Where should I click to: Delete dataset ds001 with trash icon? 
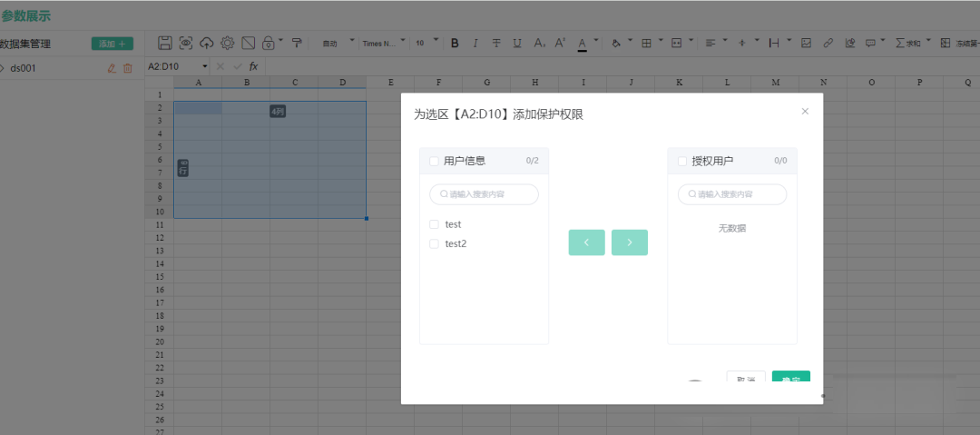128,68
